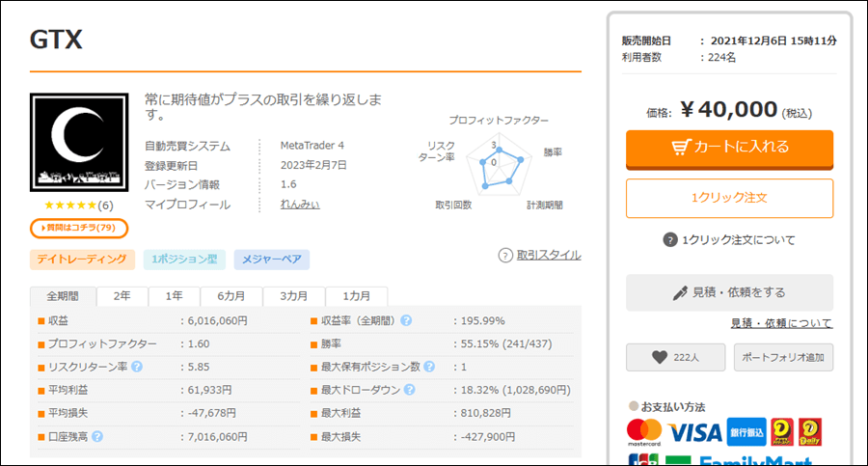
Task: Click help icon beside リスクリターン率
Action: pos(137,367)
